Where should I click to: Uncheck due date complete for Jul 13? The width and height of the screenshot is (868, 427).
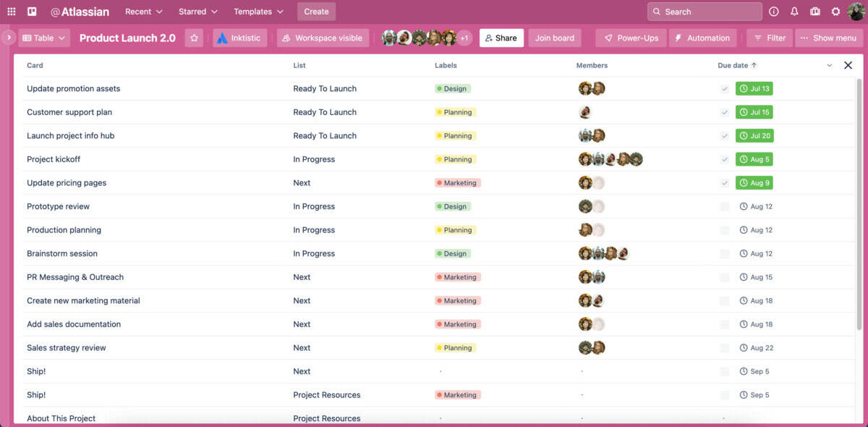[x=725, y=89]
